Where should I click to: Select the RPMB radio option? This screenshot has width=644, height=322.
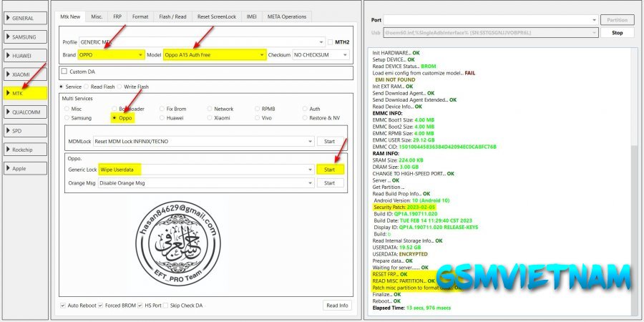(x=257, y=109)
